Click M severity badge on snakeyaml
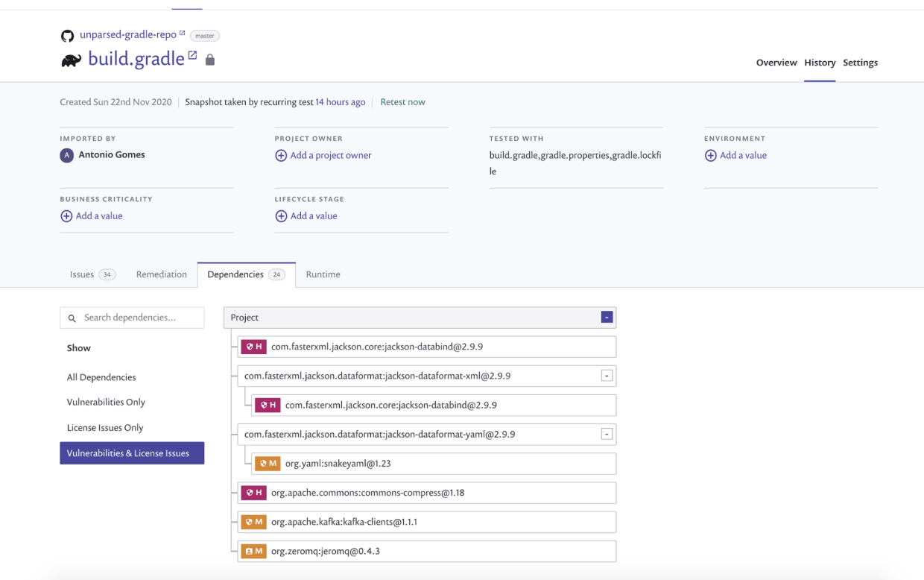The image size is (924, 580). 268,463
